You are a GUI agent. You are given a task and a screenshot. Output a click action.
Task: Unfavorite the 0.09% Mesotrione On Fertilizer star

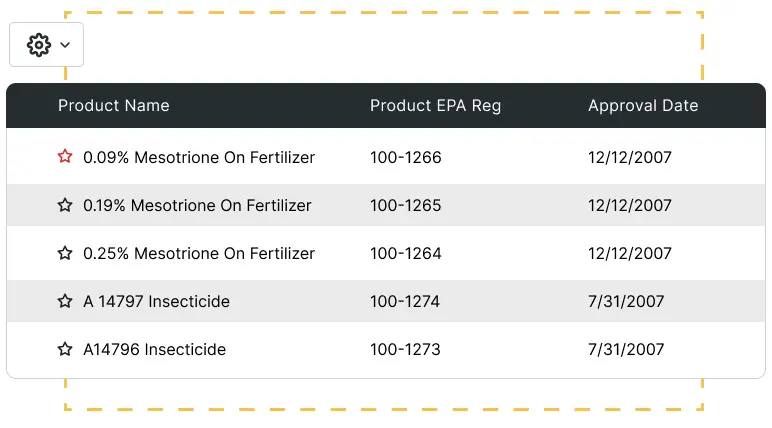pos(65,157)
